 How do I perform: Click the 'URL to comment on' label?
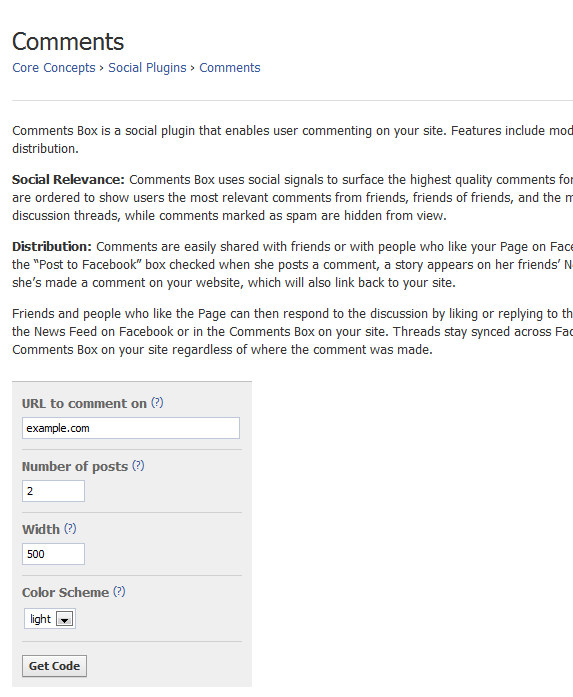84,404
